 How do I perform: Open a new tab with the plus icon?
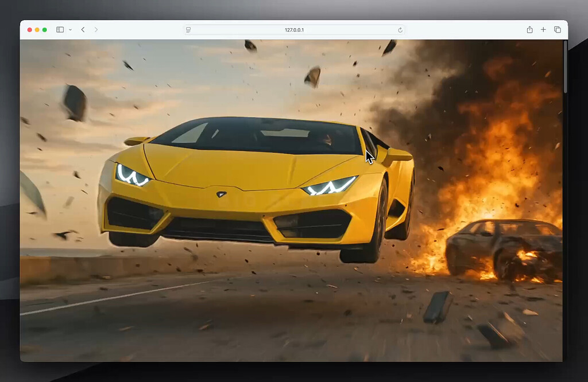543,29
